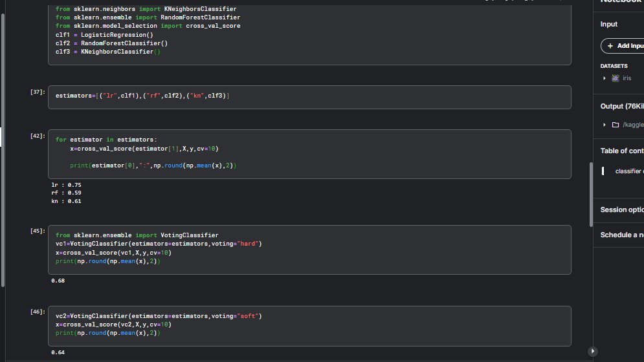This screenshot has width=644, height=362.
Task: Click the Input section heading
Action: (x=608, y=24)
